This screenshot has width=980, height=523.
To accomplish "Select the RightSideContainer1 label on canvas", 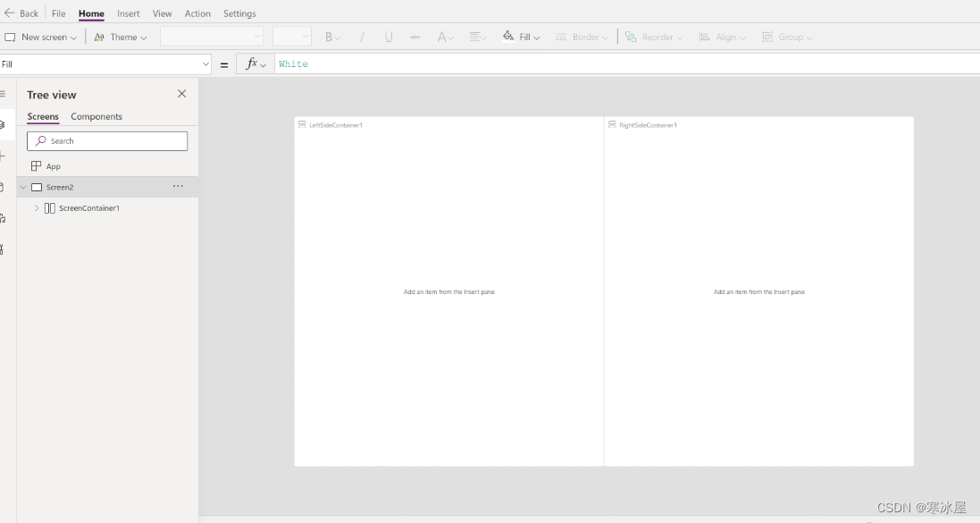I will pos(648,125).
